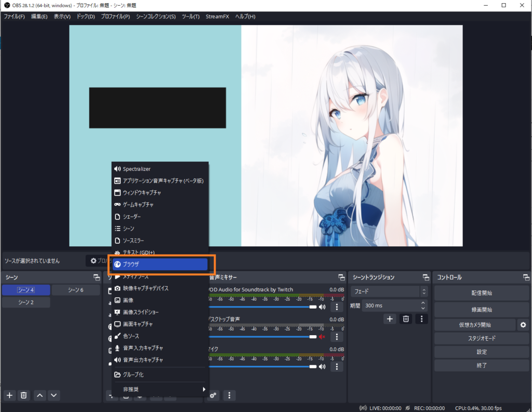The image size is (532, 412).
Task: Open the audio mixer advanced settings gear
Action: [x=213, y=395]
